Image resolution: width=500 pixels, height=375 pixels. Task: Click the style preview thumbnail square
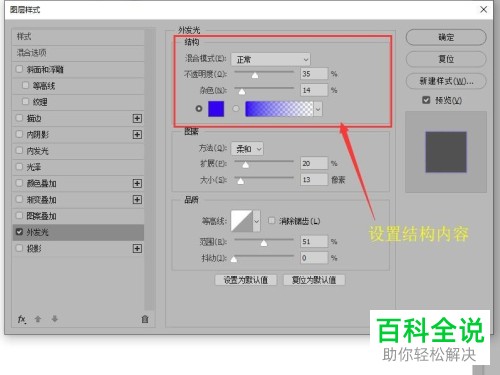[446, 152]
